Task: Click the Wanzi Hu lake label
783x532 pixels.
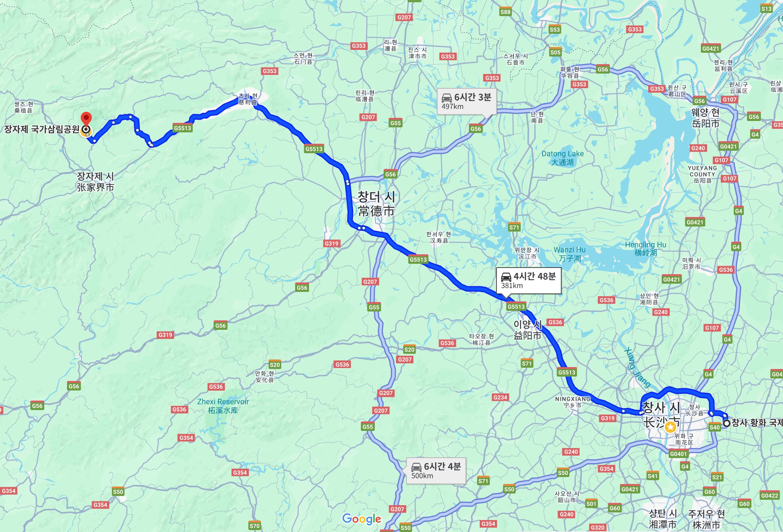Action: 570,254
